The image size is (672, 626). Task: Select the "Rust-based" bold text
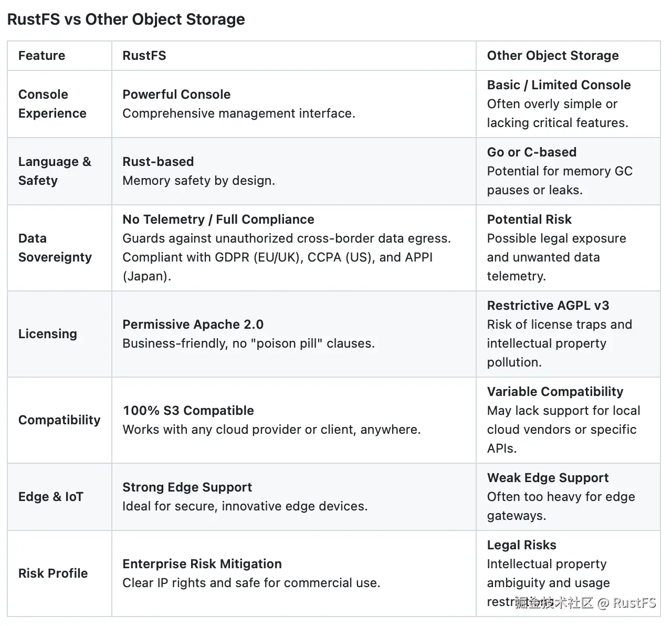click(158, 162)
